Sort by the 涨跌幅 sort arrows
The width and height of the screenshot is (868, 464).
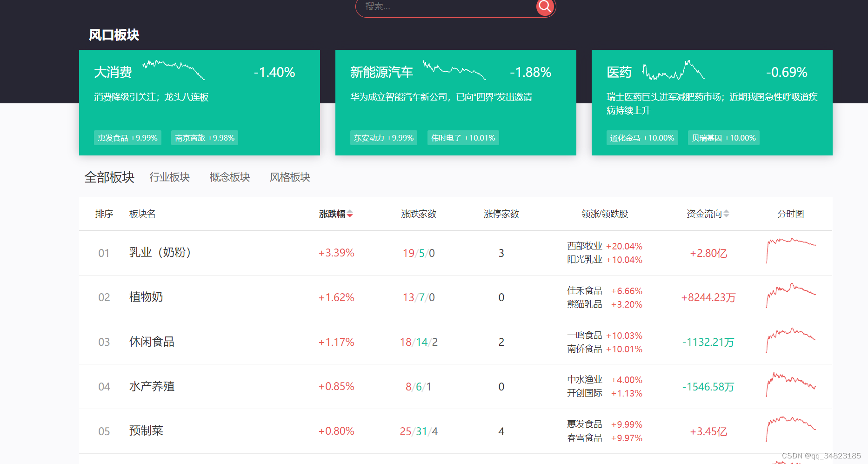point(350,214)
